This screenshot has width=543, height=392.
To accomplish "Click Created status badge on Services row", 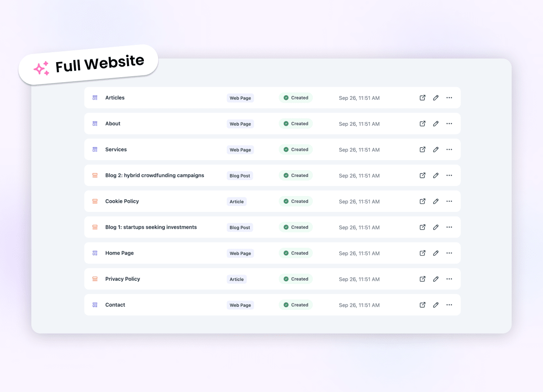I will pyautogui.click(x=296, y=149).
